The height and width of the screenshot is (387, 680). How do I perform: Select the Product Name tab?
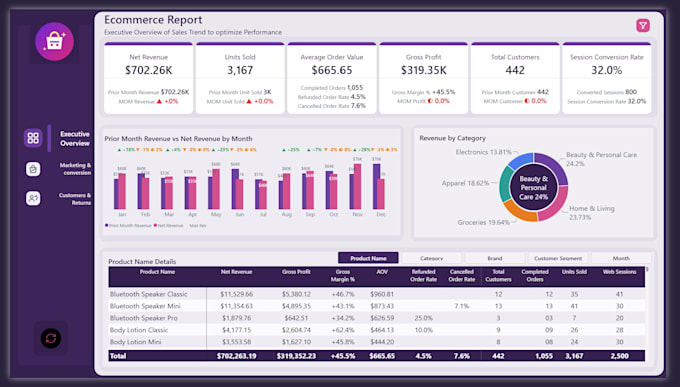[368, 258]
